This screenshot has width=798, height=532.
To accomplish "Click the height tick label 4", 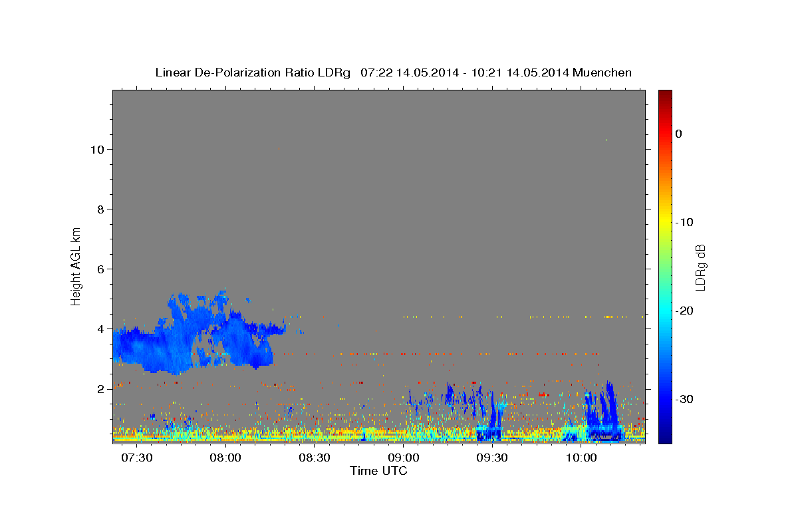I will tap(101, 329).
